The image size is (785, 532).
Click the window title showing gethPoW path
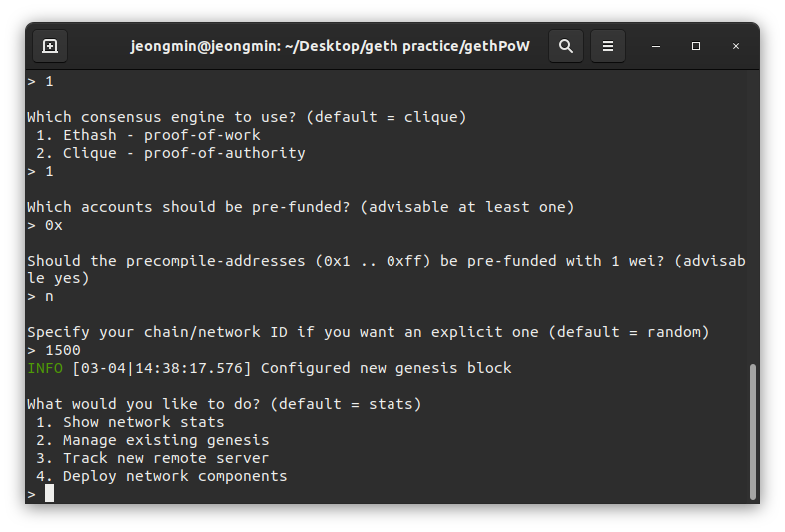pyautogui.click(x=330, y=46)
